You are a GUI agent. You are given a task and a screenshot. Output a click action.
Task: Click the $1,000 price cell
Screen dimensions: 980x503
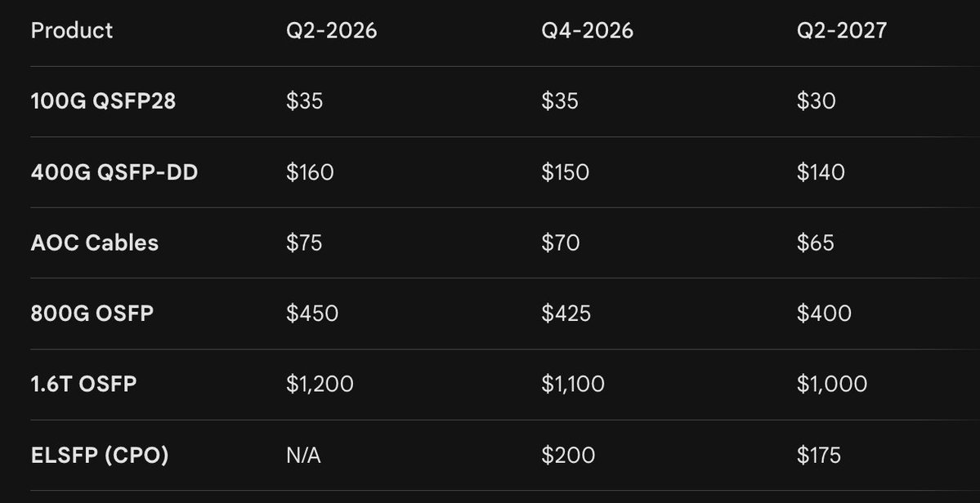(x=832, y=384)
